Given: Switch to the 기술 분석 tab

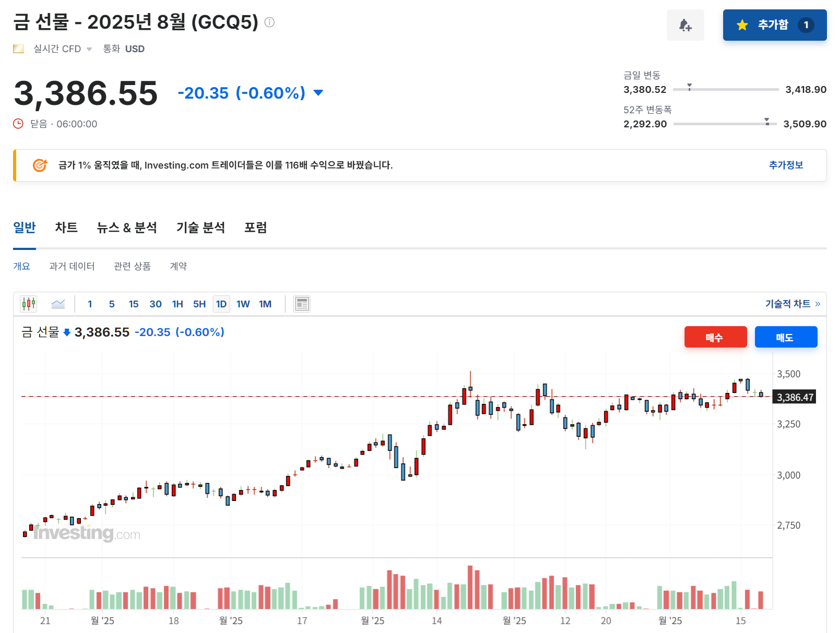Looking at the screenshot, I should pyautogui.click(x=200, y=228).
